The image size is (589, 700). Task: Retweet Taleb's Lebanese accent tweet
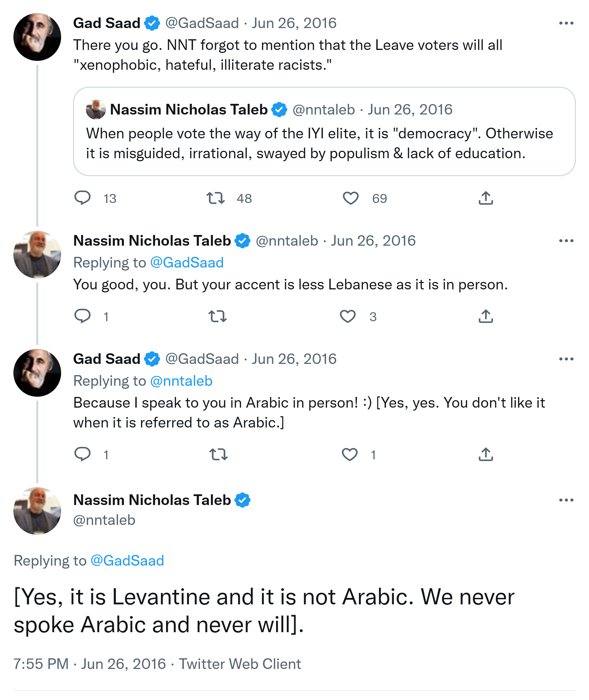click(x=217, y=316)
